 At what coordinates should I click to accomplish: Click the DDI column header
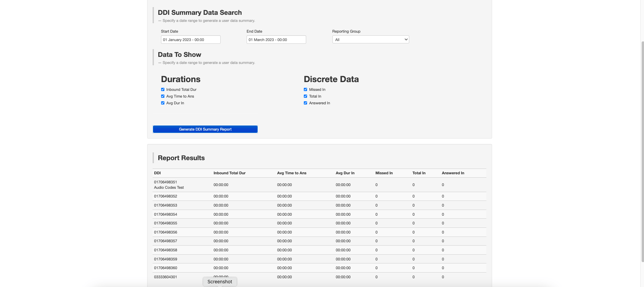pyautogui.click(x=157, y=173)
